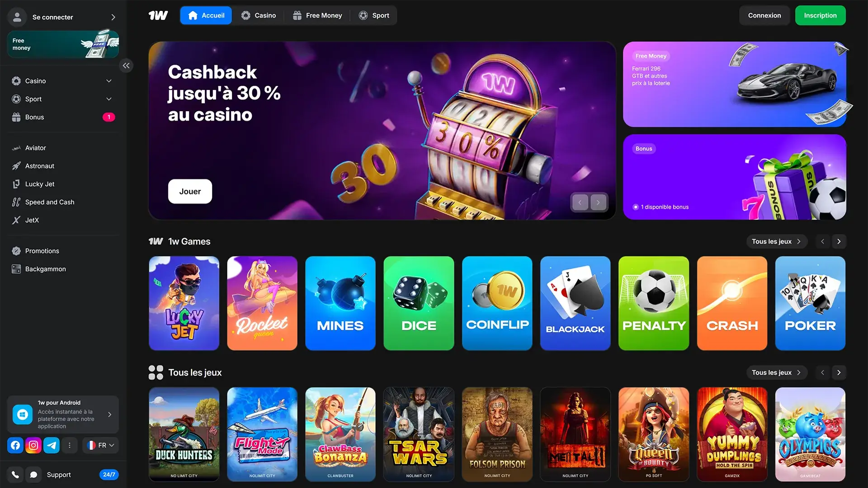Click the Jouer button on banner
The image size is (868, 488).
click(x=190, y=191)
